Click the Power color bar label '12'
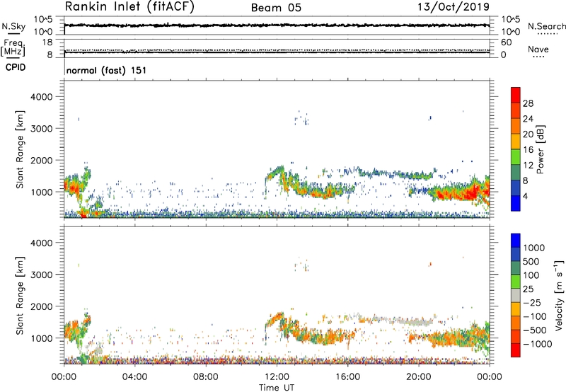This screenshot has width=566, height=392. [528, 165]
